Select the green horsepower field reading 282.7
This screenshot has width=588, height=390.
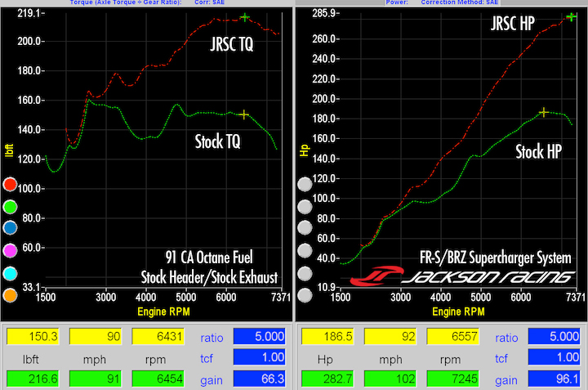click(327, 379)
